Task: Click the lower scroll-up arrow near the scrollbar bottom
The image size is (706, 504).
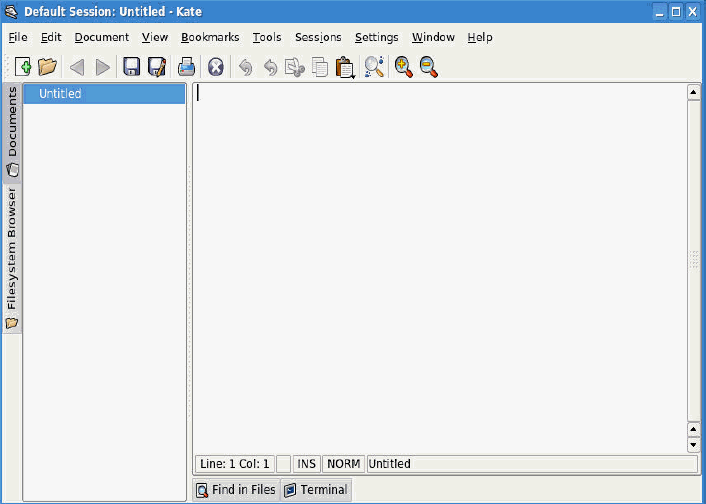Action: click(693, 429)
